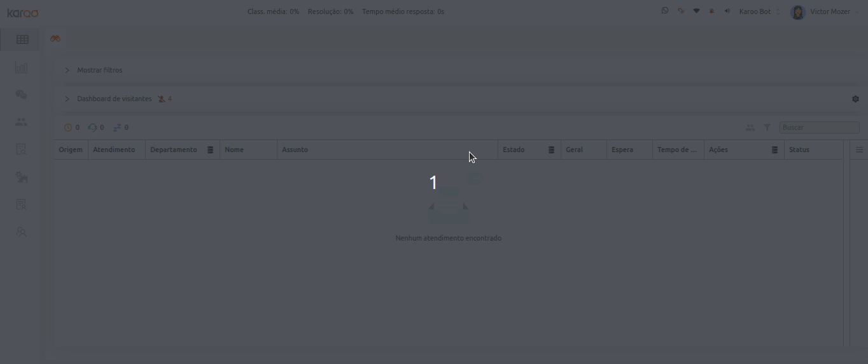Open the bar chart reports in sidebar
The height and width of the screenshot is (364, 868).
(22, 67)
